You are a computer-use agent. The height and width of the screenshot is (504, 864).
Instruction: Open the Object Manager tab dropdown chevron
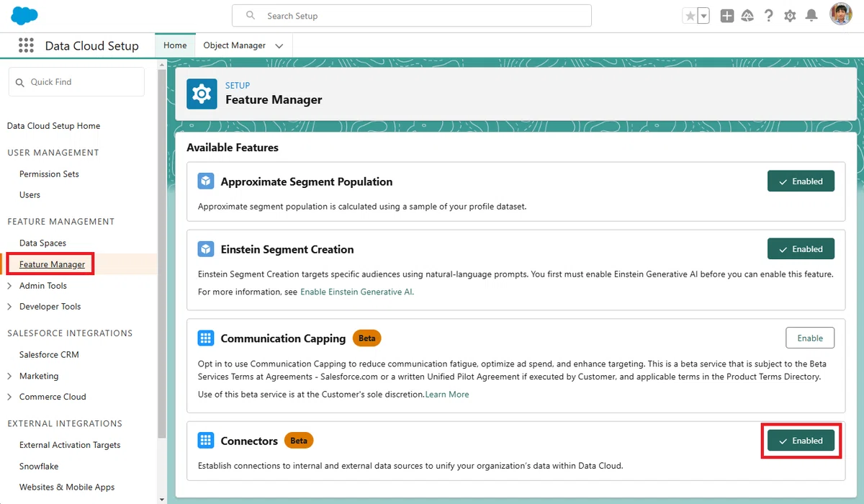[x=279, y=46]
